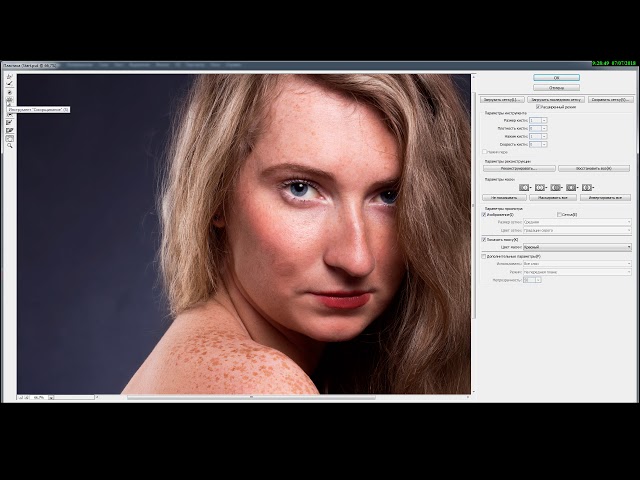Select the Zoom magnifier tool
Screen dimensions: 640x480
pyautogui.click(x=9, y=145)
